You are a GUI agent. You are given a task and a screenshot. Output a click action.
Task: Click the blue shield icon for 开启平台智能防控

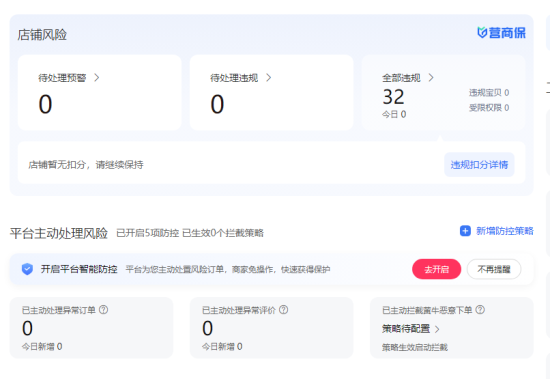[27, 269]
